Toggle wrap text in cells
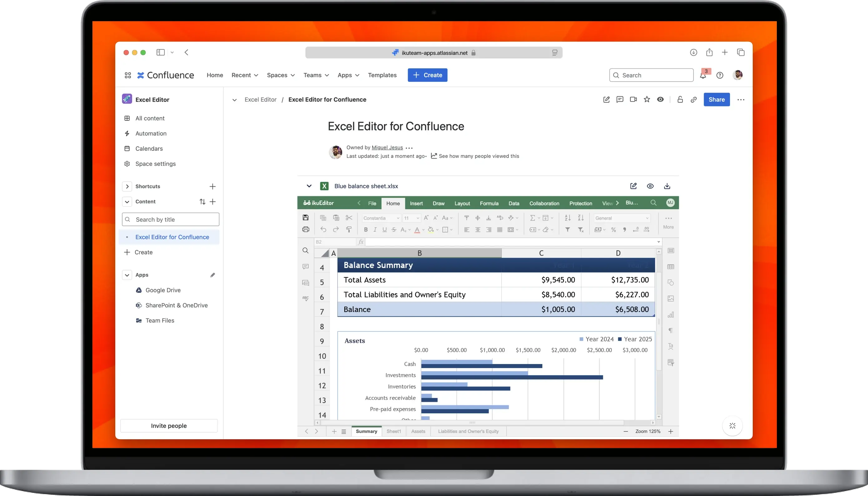The width and height of the screenshot is (868, 496). pyautogui.click(x=500, y=218)
